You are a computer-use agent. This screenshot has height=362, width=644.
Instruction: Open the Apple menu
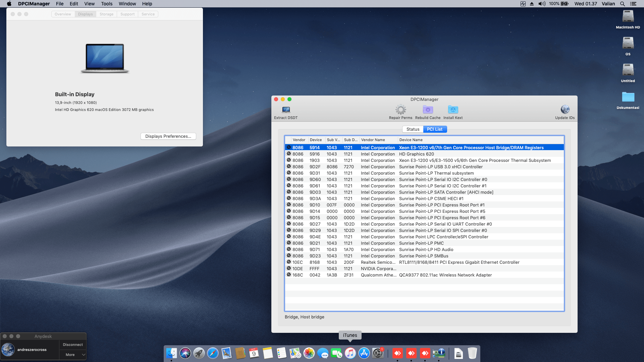tap(9, 4)
